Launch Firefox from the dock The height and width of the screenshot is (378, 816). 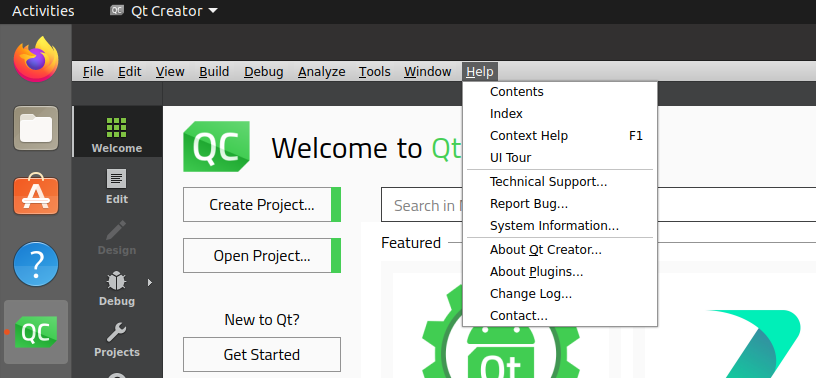pos(36,60)
